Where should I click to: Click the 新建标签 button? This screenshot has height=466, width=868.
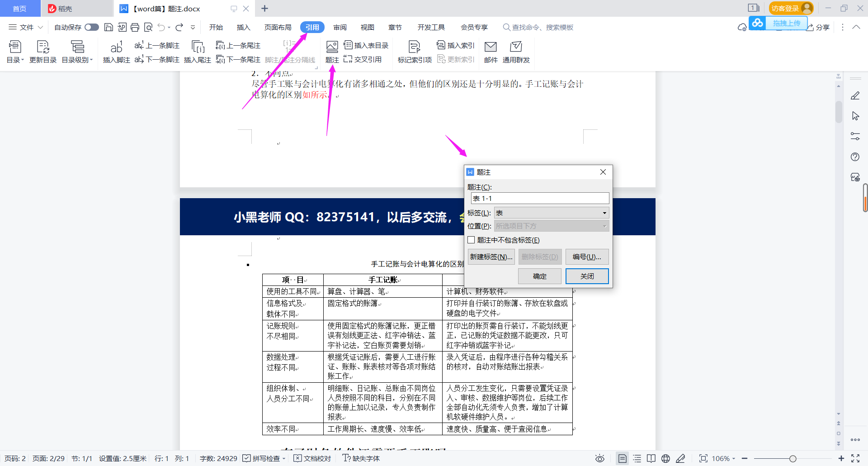pyautogui.click(x=491, y=257)
